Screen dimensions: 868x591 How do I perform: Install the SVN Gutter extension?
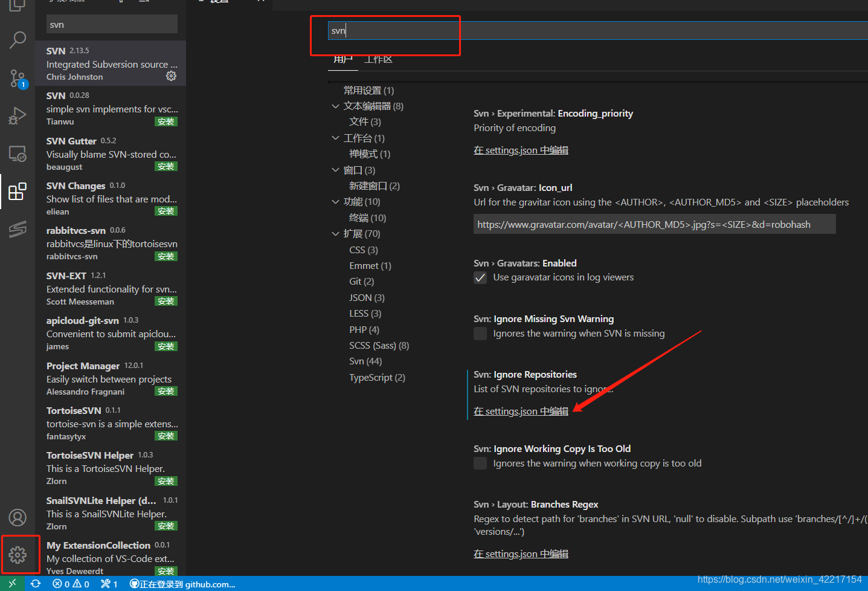point(166,166)
